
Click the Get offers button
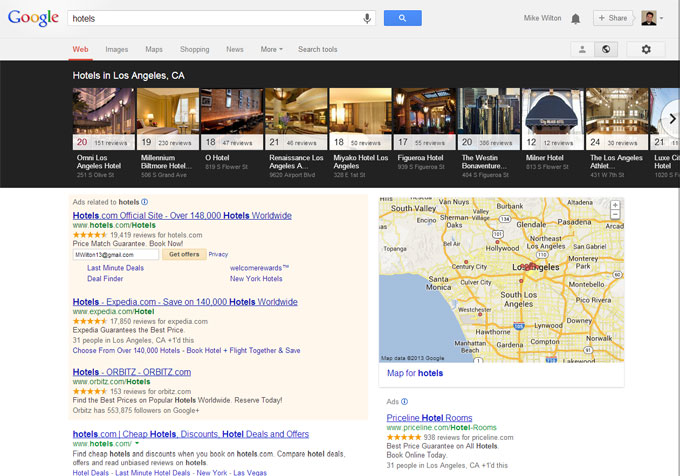click(x=184, y=254)
